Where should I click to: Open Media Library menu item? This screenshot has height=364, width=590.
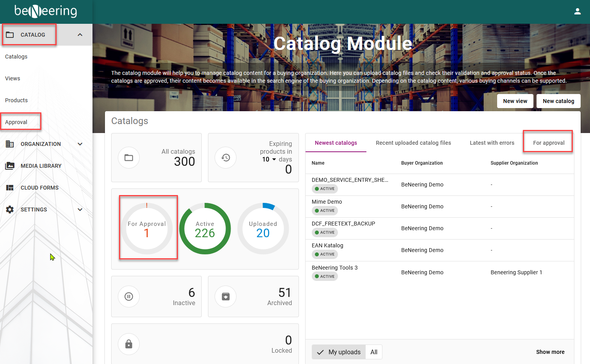click(x=41, y=166)
